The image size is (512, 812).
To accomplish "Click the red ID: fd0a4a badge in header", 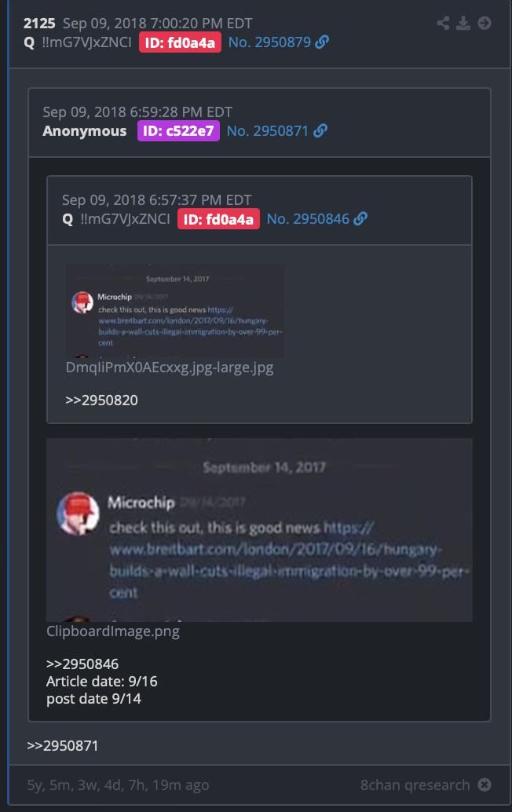I will (x=180, y=42).
